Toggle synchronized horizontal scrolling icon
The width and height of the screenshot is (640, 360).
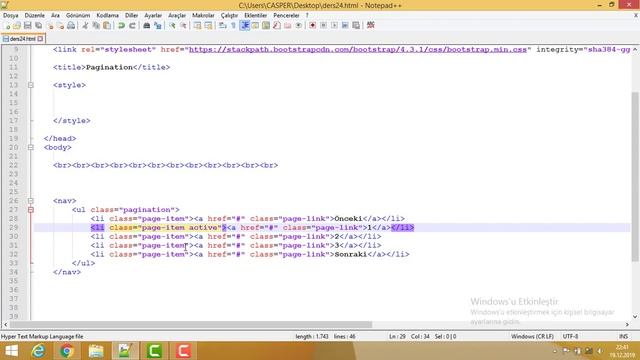(208, 25)
